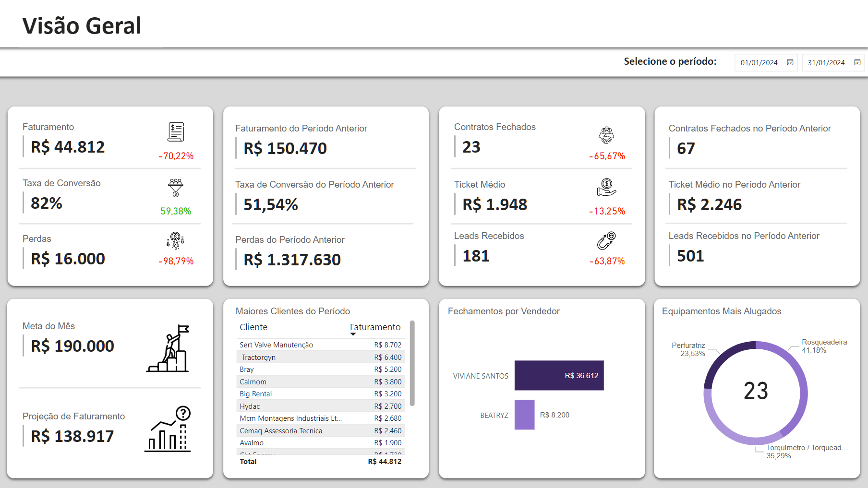Edit the start date field 01/01/2024
This screenshot has height=488, width=868.
pos(759,62)
